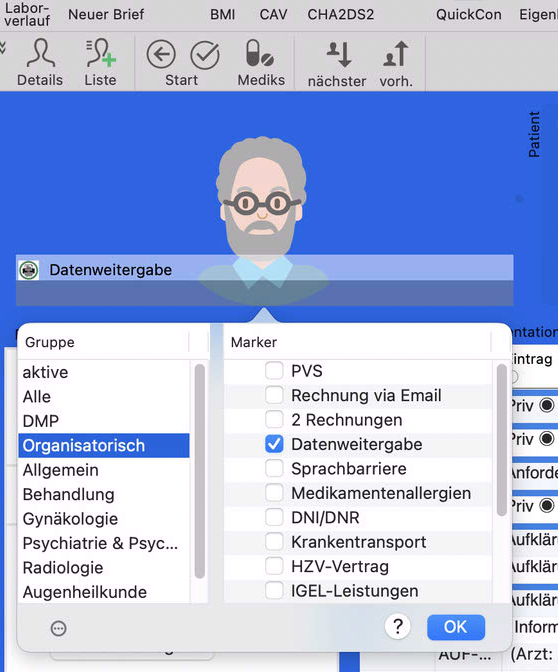Click the Liste add-patient icon
Screen dimensions: 558x672
(101, 54)
